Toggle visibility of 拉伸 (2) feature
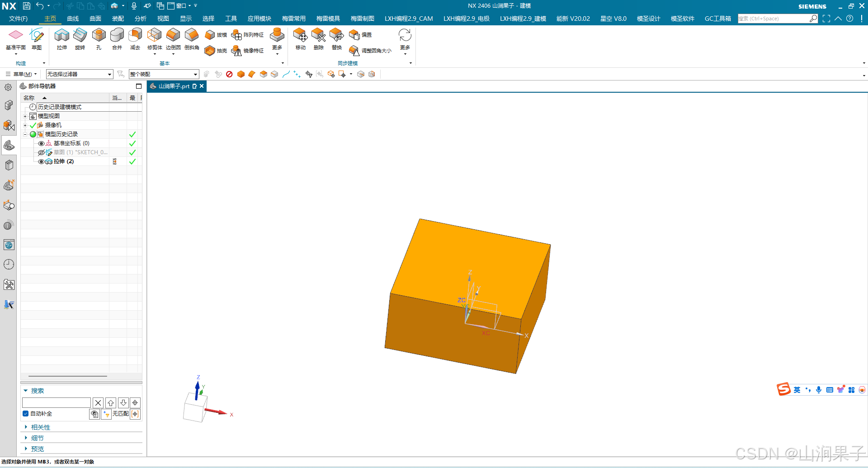Viewport: 868px width, 468px height. coord(41,161)
